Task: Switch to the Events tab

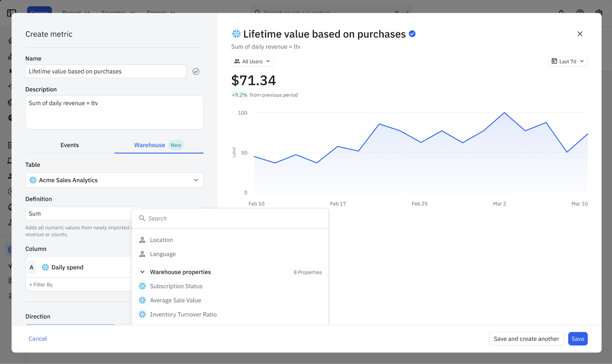Action: point(70,145)
